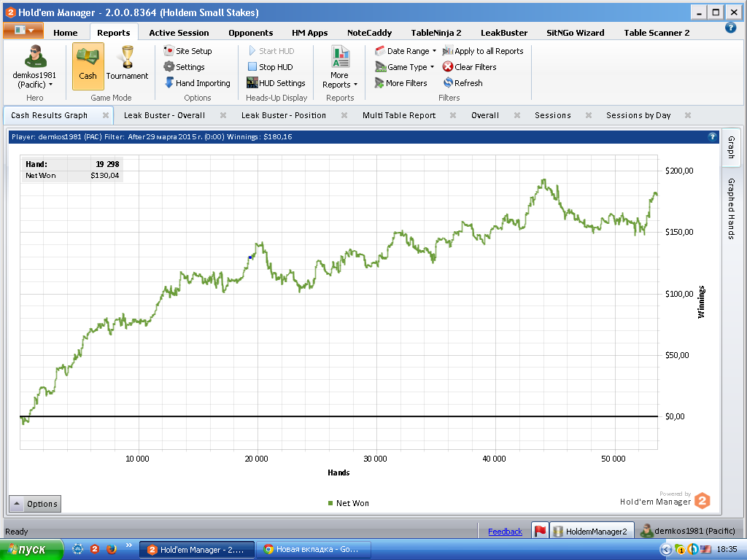747x560 pixels.
Task: Click Start HUD
Action: click(271, 51)
